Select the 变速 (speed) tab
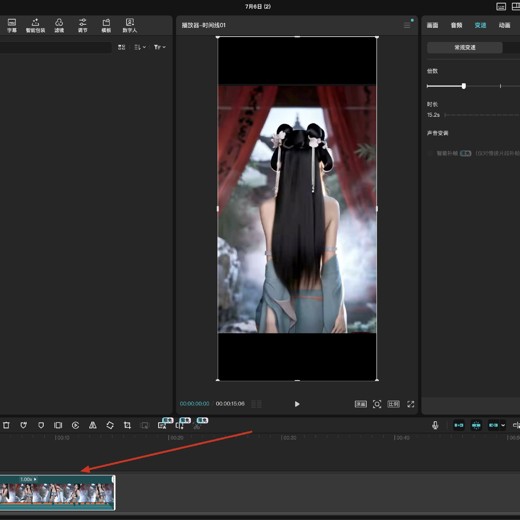 pyautogui.click(x=480, y=25)
